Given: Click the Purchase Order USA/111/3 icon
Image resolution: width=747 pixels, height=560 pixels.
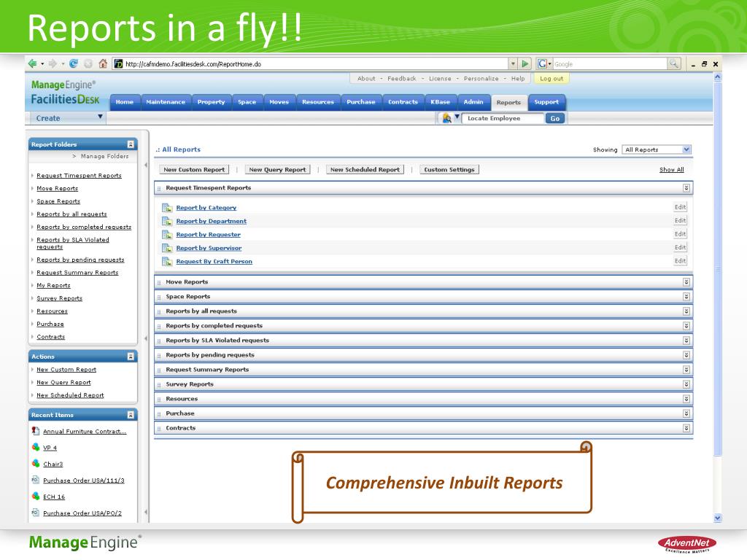Looking at the screenshot, I should tap(35, 480).
